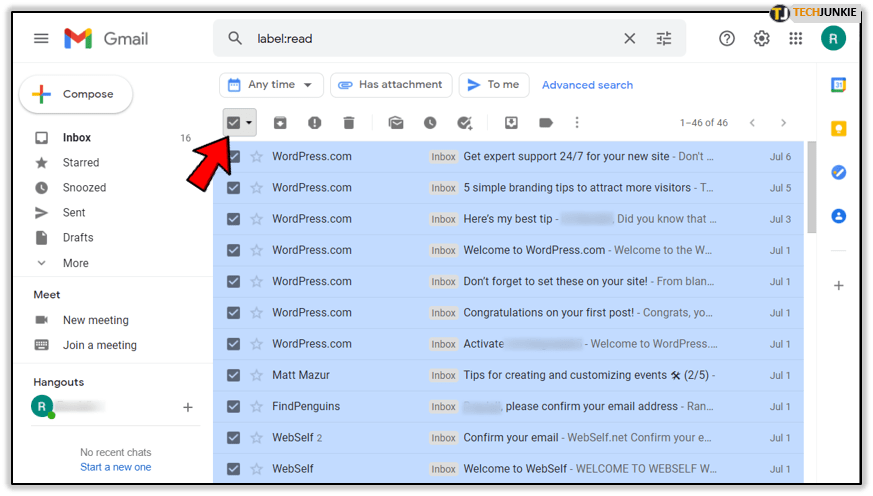Uncheck the Matt Mazur email checkbox

pos(233,375)
